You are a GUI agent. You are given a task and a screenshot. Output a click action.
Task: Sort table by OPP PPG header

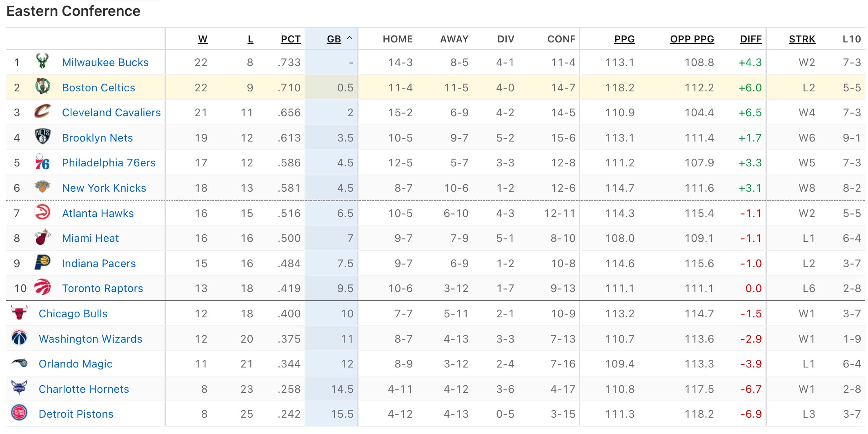coord(692,39)
